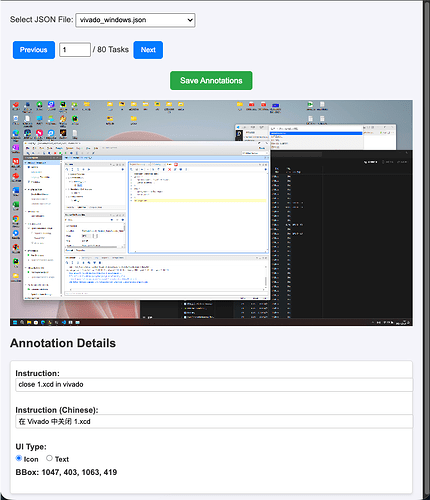430x500 pixels.
Task: Open the Select JSON File dropdown
Action: tap(135, 20)
